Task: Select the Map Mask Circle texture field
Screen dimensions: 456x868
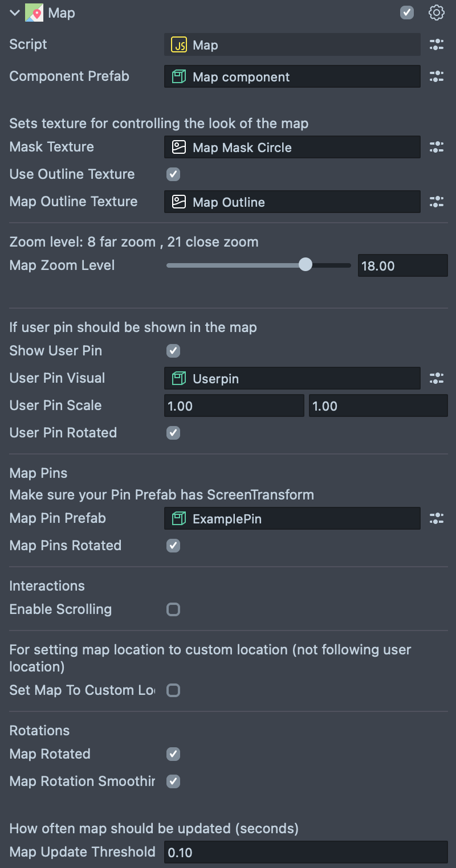Action: (x=292, y=148)
